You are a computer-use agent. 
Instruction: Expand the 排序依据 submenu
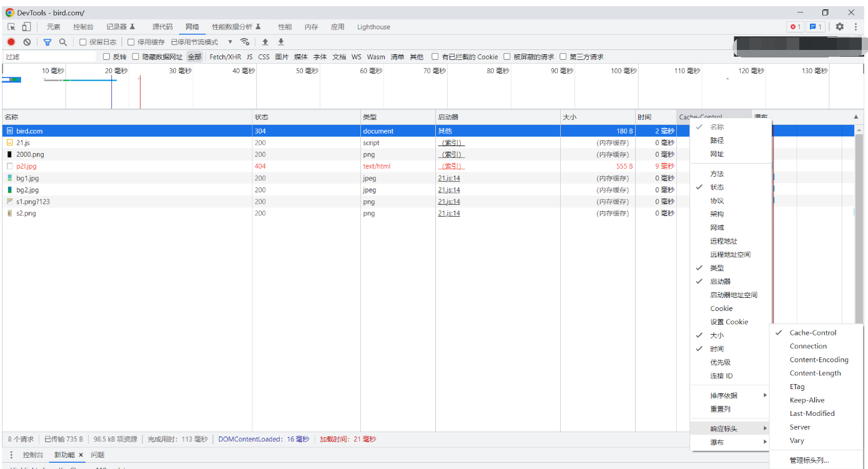tap(731, 395)
